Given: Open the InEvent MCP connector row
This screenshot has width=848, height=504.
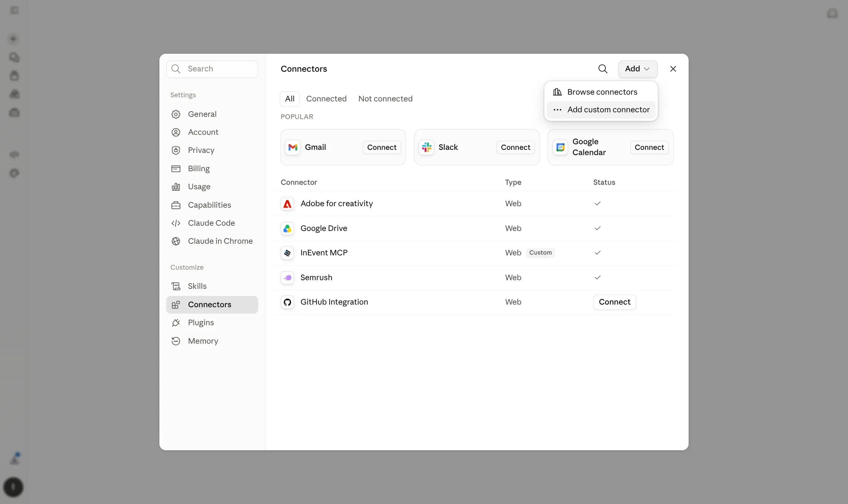Looking at the screenshot, I should click(474, 253).
